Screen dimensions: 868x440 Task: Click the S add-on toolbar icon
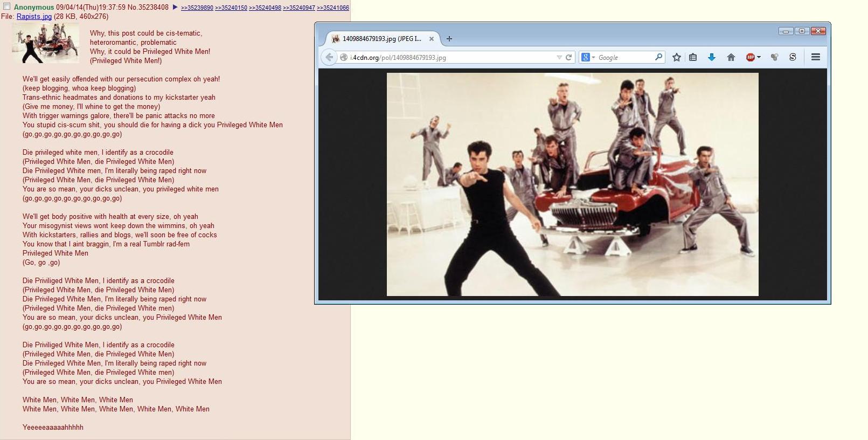pyautogui.click(x=793, y=57)
